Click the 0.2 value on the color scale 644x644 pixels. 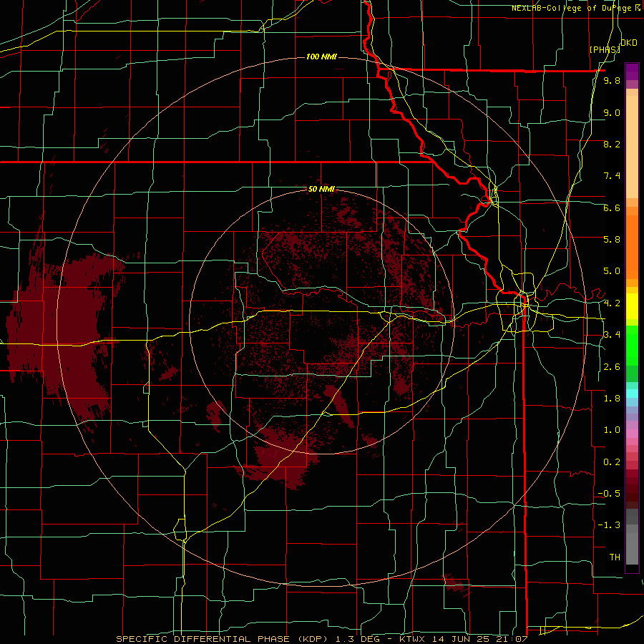click(612, 462)
